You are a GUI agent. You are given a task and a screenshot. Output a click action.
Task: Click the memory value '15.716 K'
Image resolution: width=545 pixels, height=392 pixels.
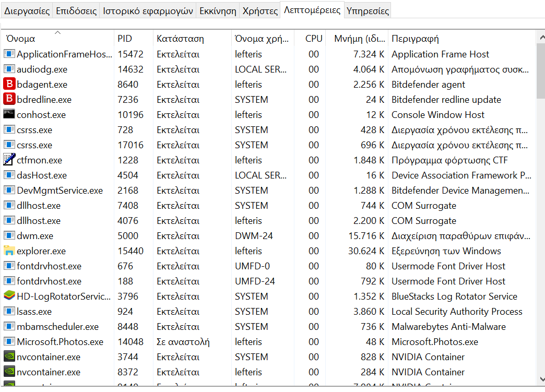pos(366,236)
